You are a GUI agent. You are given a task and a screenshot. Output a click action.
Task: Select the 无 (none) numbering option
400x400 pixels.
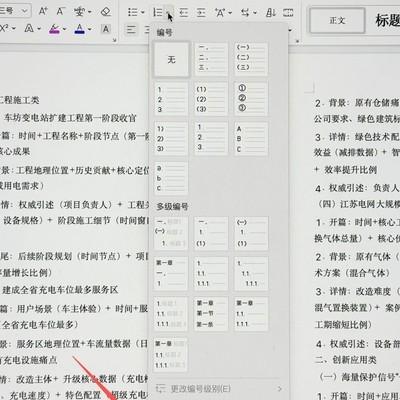tap(171, 59)
